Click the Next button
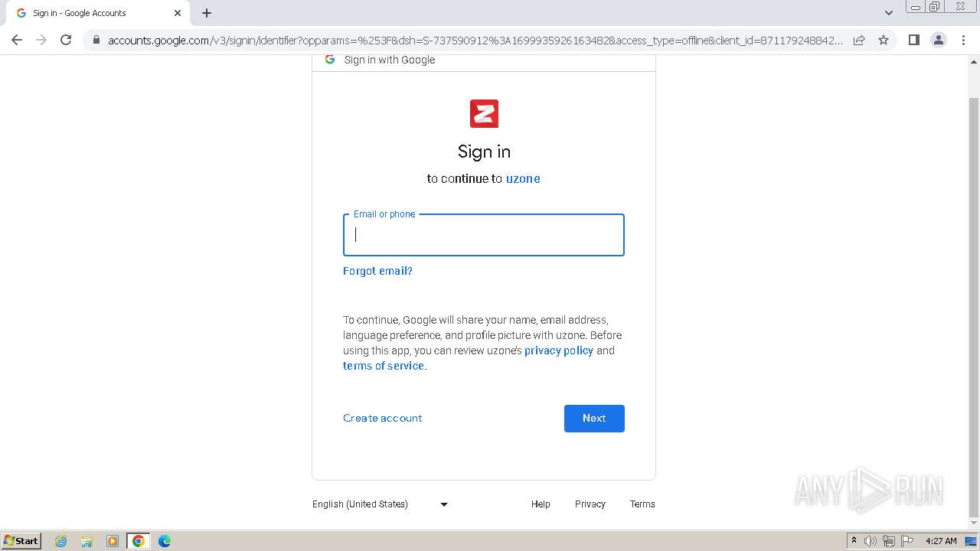Screen dimensions: 980x551 click(x=594, y=419)
